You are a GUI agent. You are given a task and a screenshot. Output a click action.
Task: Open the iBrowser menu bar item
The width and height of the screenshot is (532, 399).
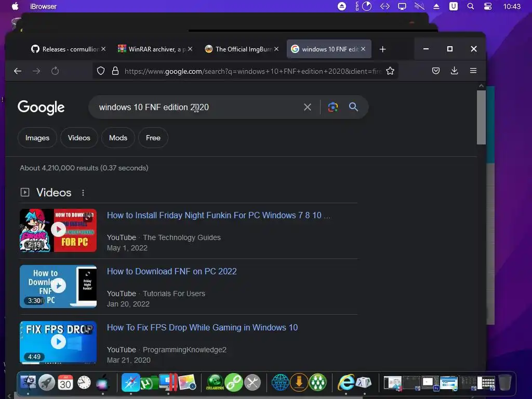(44, 6)
